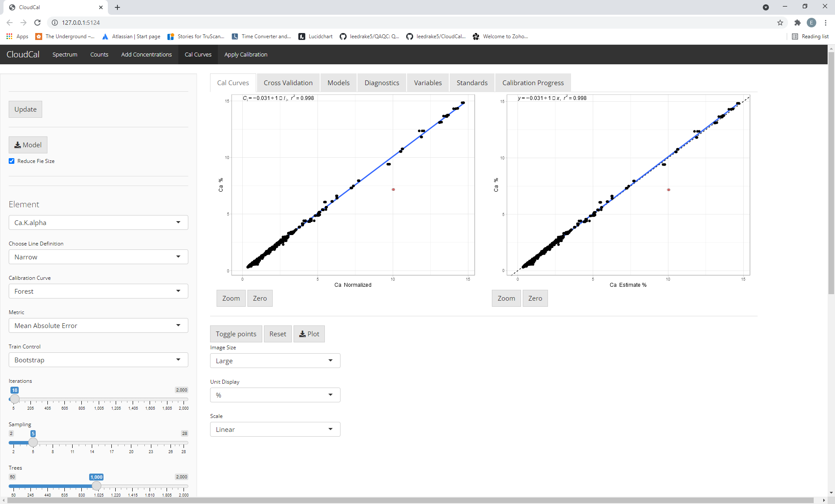This screenshot has height=504, width=835.
Task: Expand the Element Ca.K.alpha dropdown
Action: (x=98, y=222)
